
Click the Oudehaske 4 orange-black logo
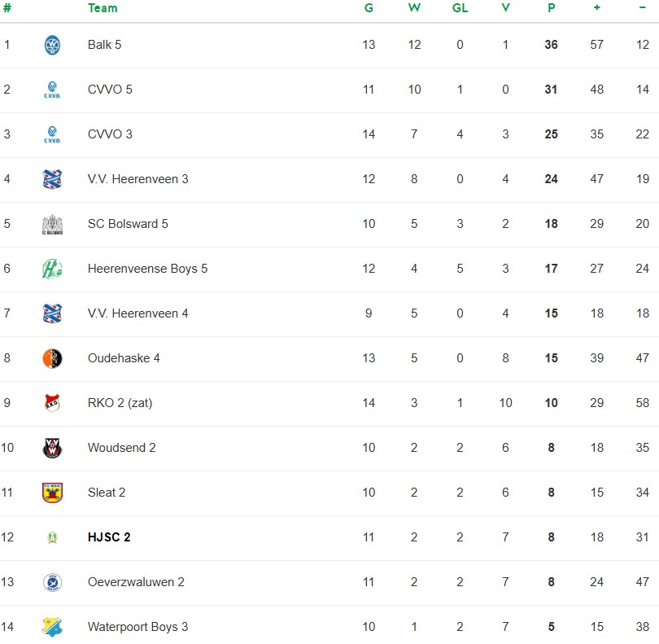point(52,358)
